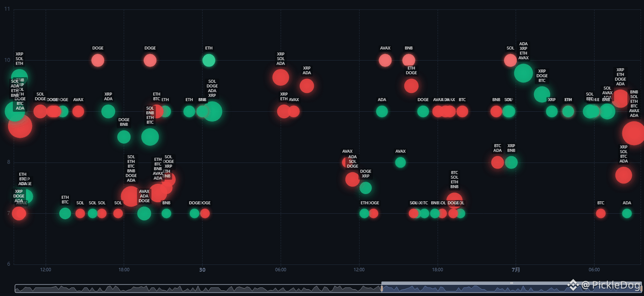644x296 pixels.
Task: Click the green XRP BNB bubble
Action: coord(511,163)
